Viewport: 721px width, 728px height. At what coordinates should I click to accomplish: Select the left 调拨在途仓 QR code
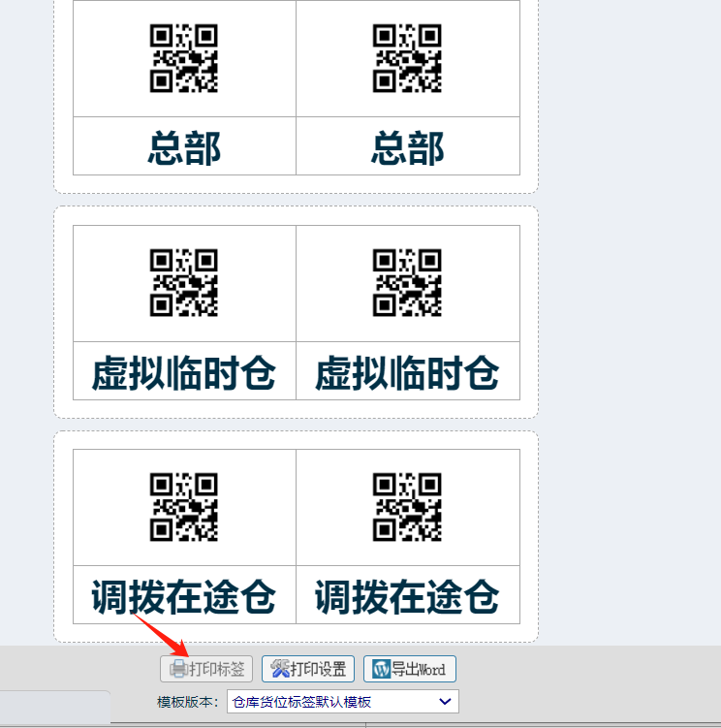(184, 507)
